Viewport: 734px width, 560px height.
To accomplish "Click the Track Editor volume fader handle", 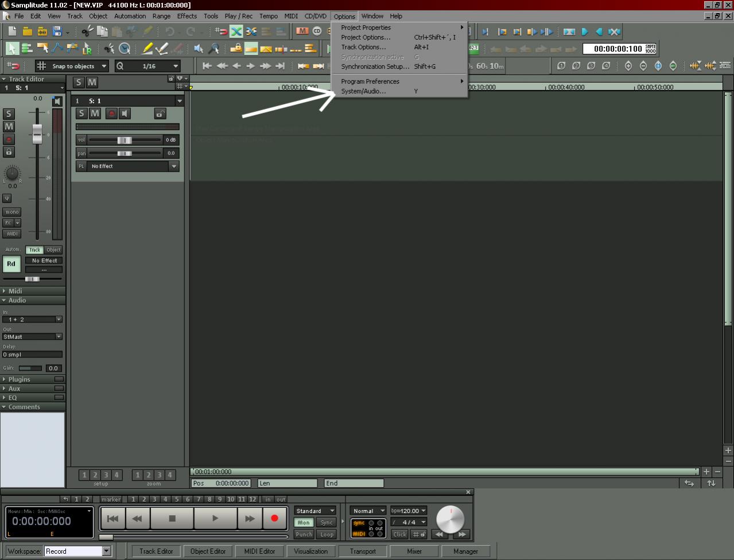I will click(37, 134).
